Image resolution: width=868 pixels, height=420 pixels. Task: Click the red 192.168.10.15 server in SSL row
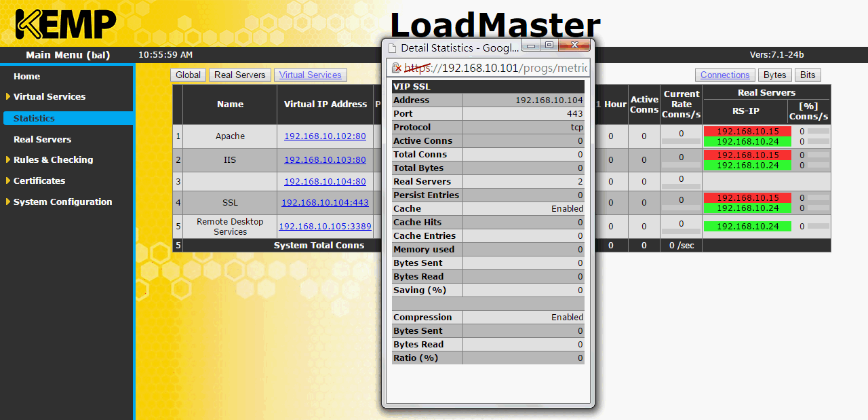(747, 197)
